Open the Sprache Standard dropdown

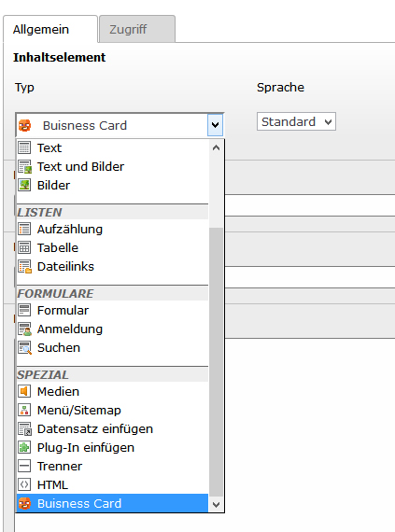(x=296, y=121)
